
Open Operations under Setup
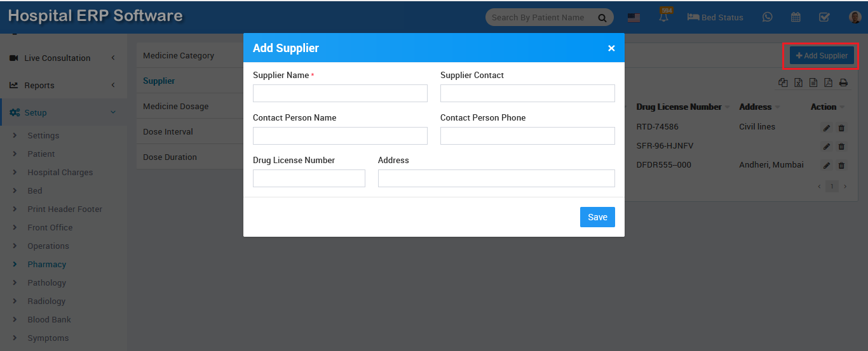[48, 246]
